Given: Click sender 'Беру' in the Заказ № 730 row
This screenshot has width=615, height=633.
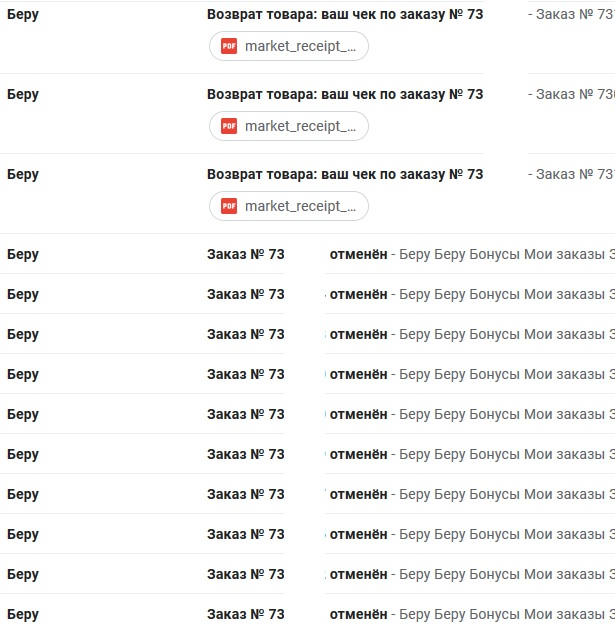Looking at the screenshot, I should [23, 94].
